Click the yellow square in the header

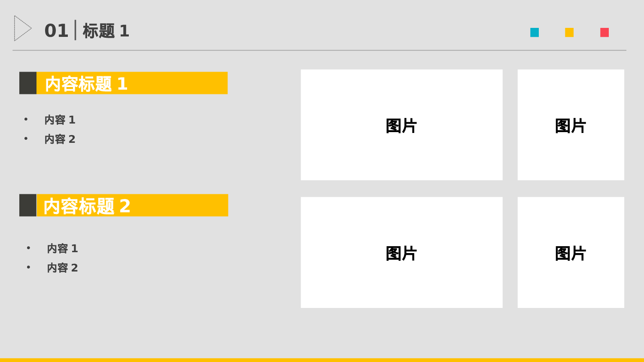click(x=569, y=33)
